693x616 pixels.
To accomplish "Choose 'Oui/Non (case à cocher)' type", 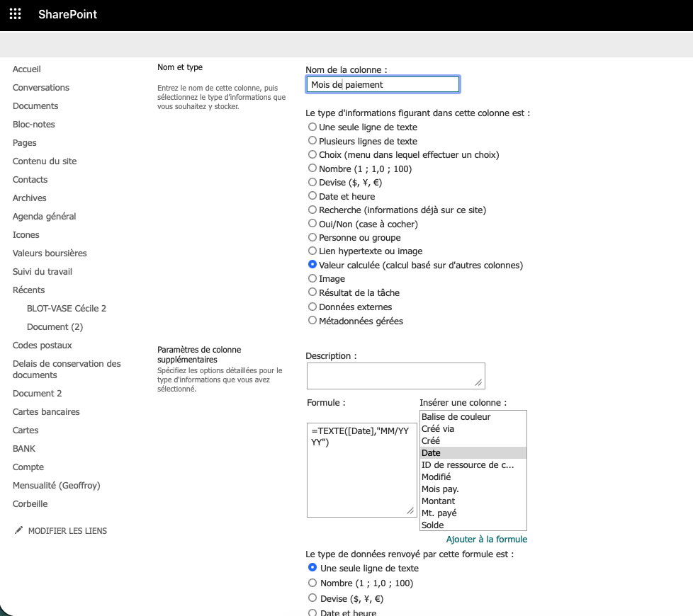I will pos(312,224).
